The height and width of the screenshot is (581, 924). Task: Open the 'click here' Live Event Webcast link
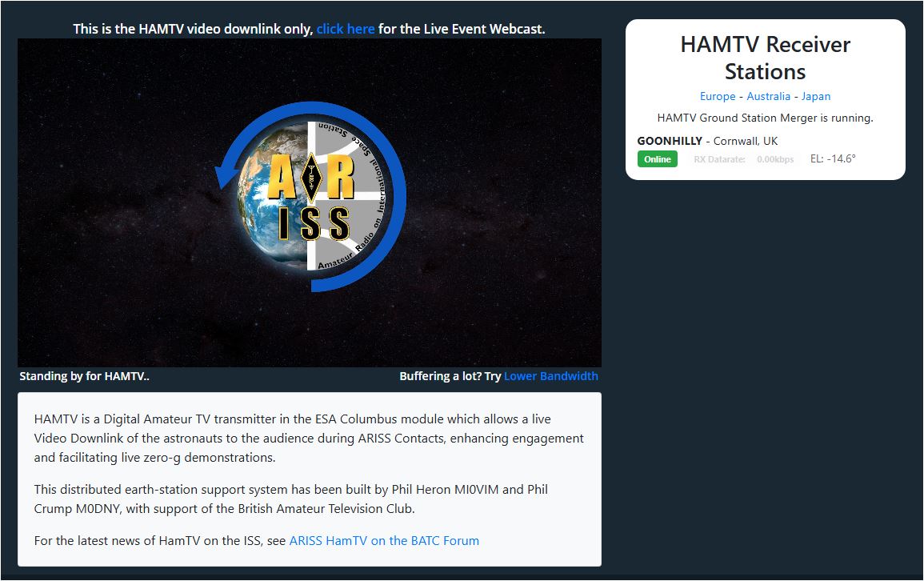(346, 29)
